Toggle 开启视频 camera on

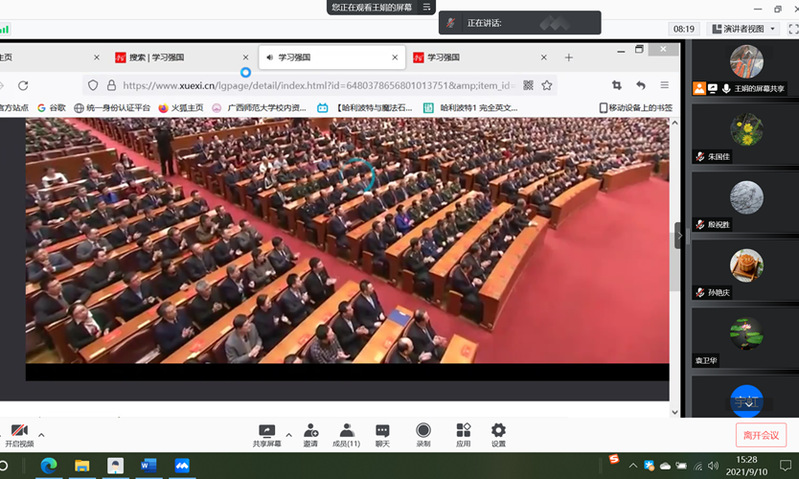[x=19, y=432]
